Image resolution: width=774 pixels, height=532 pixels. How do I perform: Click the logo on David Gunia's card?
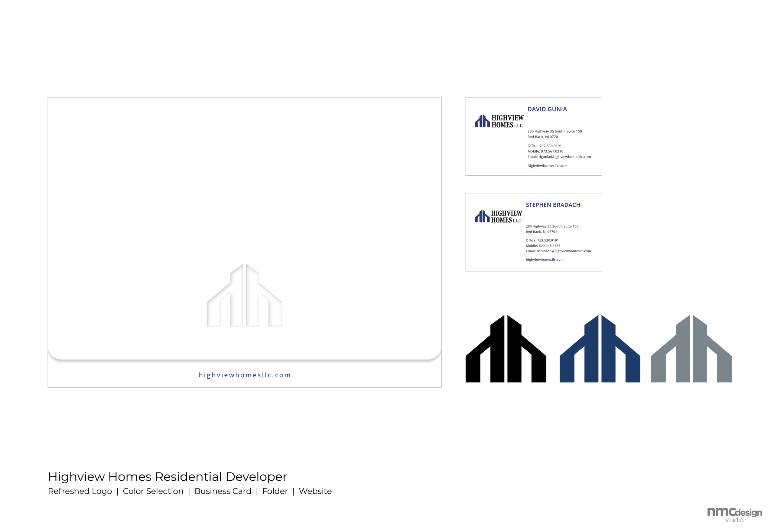click(499, 121)
